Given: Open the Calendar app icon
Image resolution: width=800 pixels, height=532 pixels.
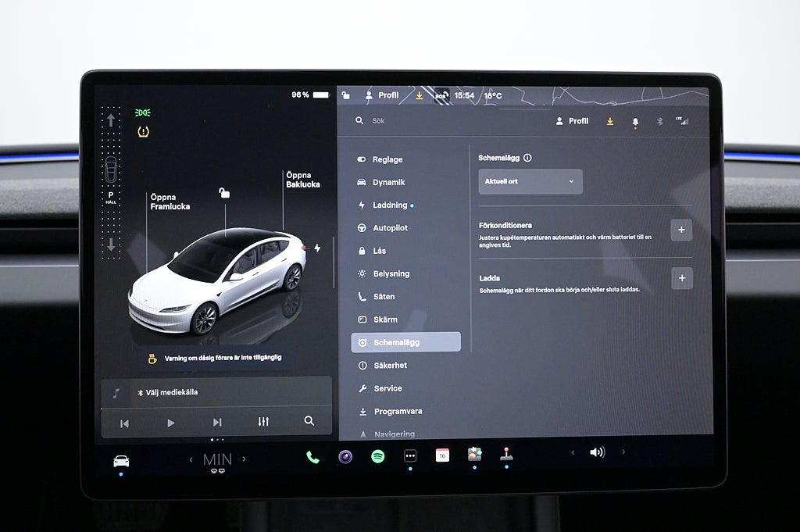Looking at the screenshot, I should coord(442,455).
